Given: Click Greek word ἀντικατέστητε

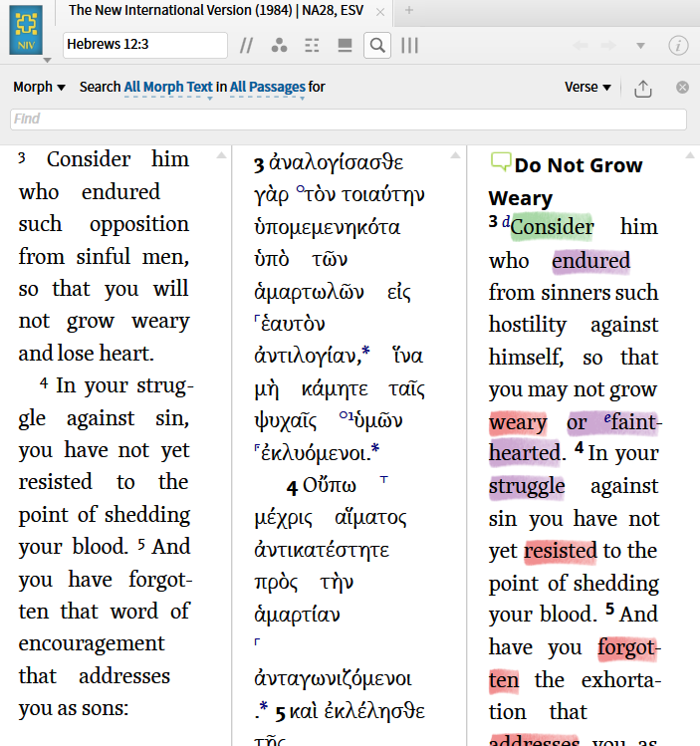Looking at the screenshot, I should pyautogui.click(x=322, y=551).
